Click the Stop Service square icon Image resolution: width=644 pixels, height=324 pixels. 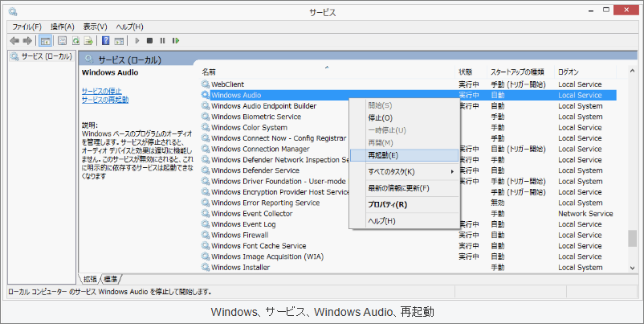(x=150, y=41)
